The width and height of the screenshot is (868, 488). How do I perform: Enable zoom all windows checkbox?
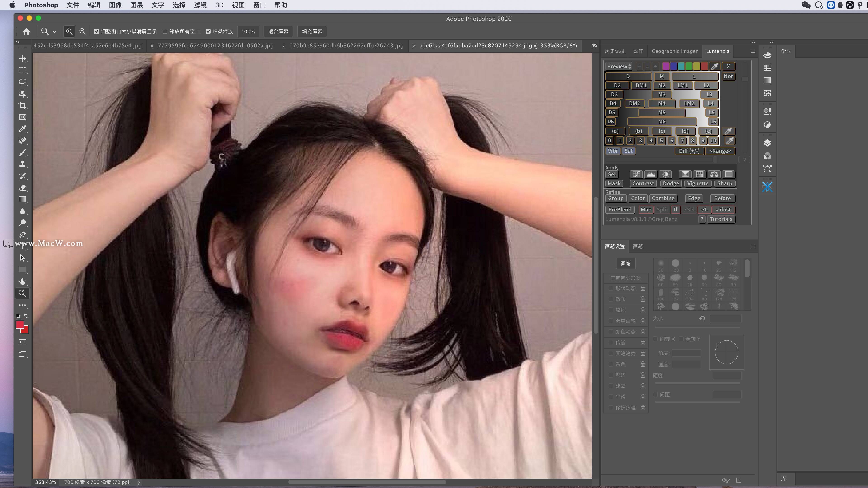[x=165, y=31]
